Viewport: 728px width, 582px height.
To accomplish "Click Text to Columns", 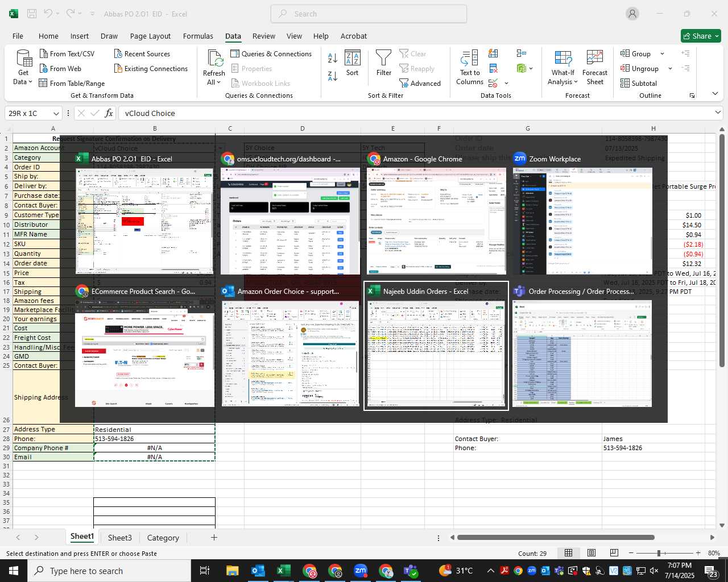I will tap(470, 68).
